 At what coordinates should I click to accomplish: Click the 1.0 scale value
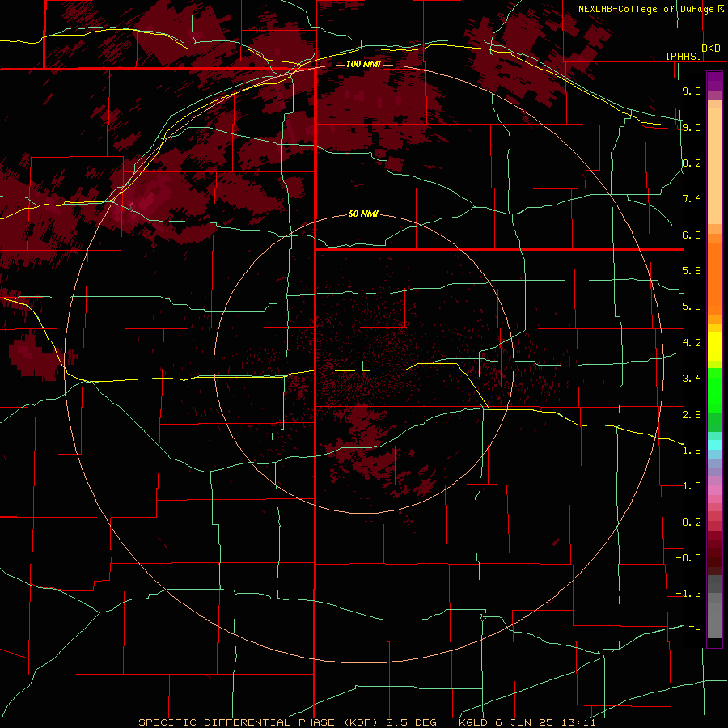tap(692, 486)
